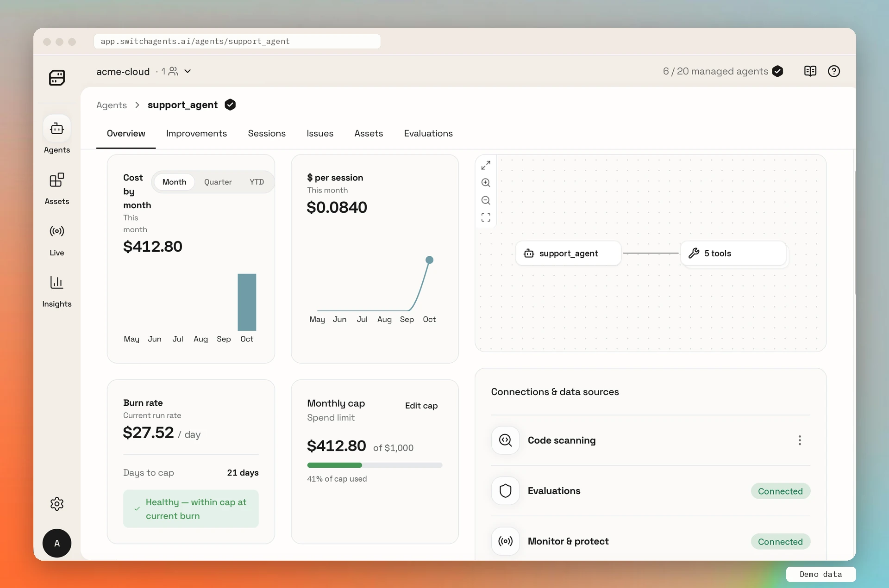
Task: Open the documentation book icon
Action: point(810,71)
